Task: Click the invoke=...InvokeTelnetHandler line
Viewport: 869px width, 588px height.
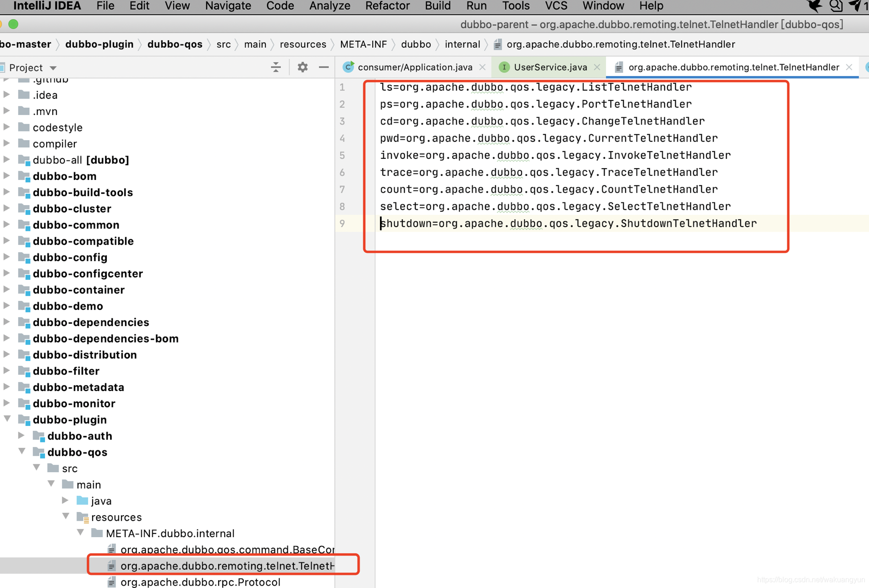Action: (555, 155)
